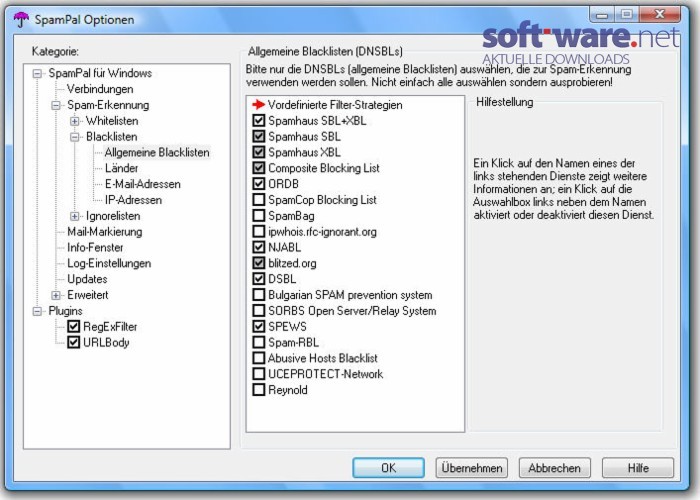Click the NJABL name for info

pos(284,247)
